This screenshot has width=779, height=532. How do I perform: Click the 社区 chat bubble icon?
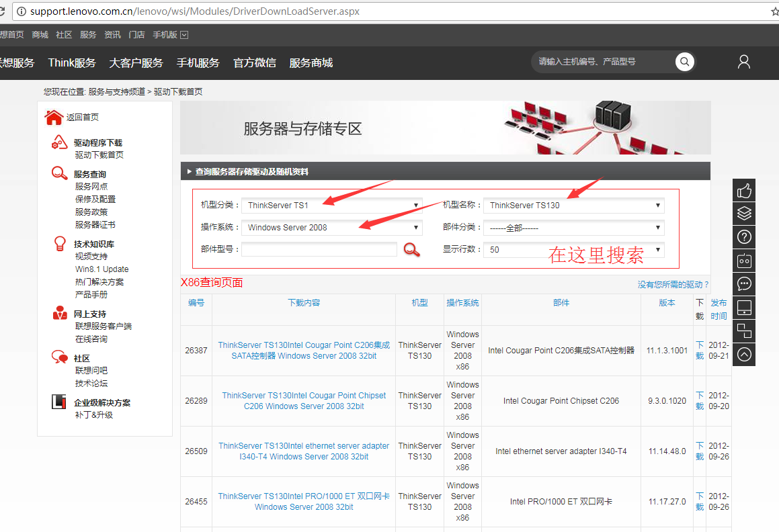coord(60,357)
